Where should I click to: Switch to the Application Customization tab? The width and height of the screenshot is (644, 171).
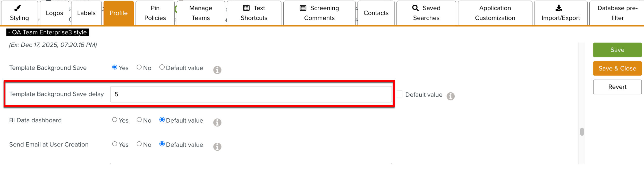click(x=495, y=13)
